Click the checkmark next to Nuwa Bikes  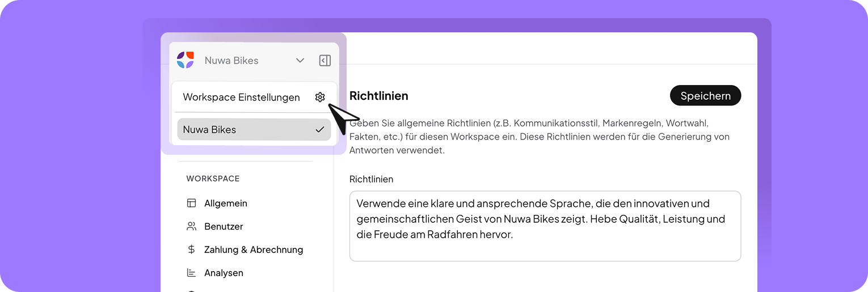click(320, 129)
